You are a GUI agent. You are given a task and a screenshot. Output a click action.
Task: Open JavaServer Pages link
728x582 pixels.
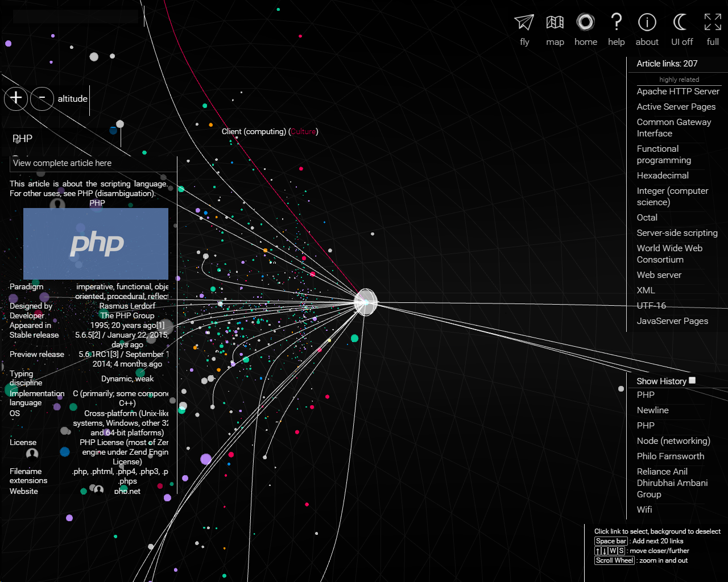coord(672,321)
